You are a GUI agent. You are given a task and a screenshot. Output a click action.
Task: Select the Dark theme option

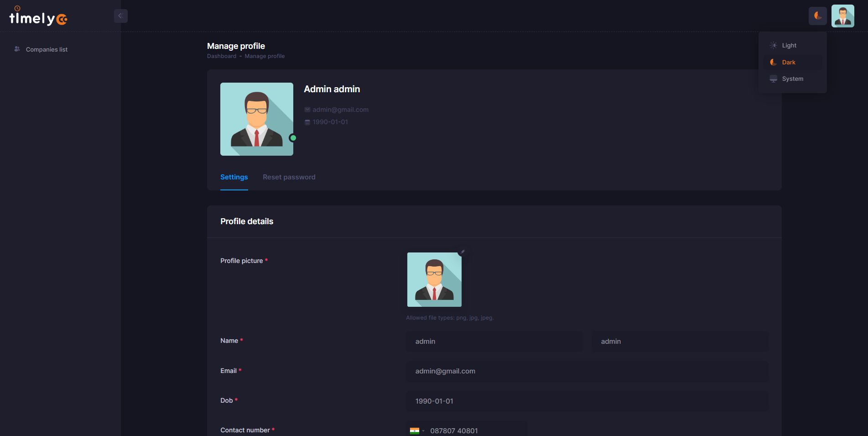[788, 63]
